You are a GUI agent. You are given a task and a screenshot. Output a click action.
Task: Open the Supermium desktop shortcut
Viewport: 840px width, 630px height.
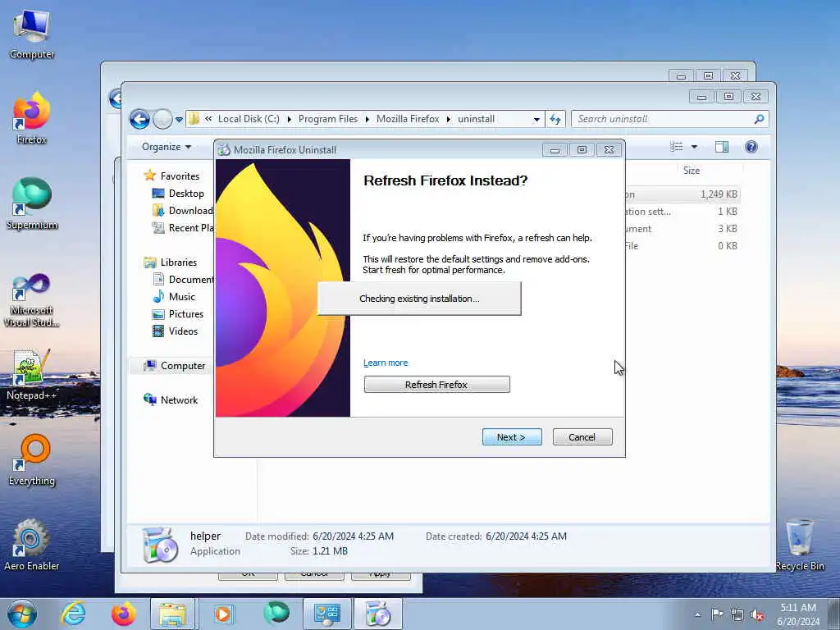point(32,204)
